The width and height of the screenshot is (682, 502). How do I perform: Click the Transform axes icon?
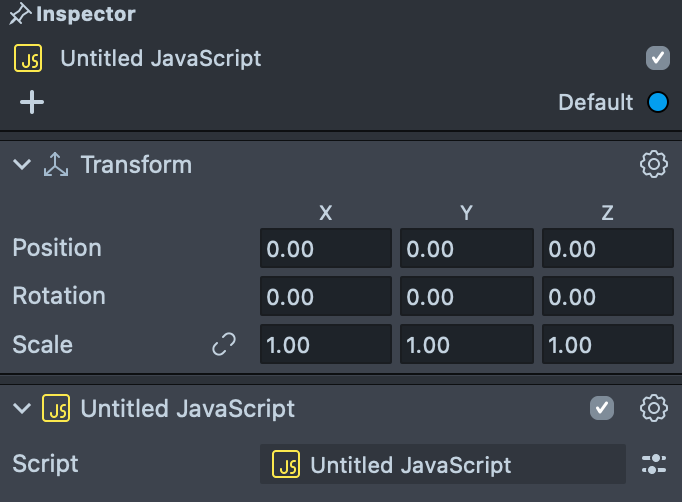pyautogui.click(x=56, y=165)
